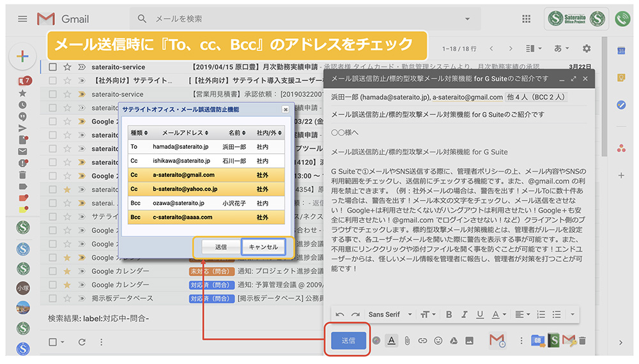Toggle formatting options underlined A icon
This screenshot has height=364, width=639.
[x=391, y=340]
